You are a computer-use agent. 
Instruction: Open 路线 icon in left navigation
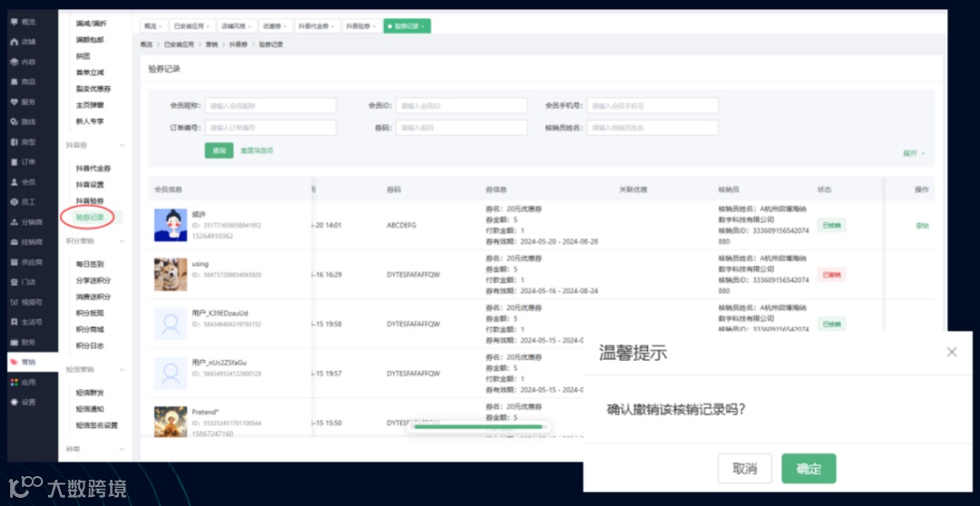click(15, 122)
